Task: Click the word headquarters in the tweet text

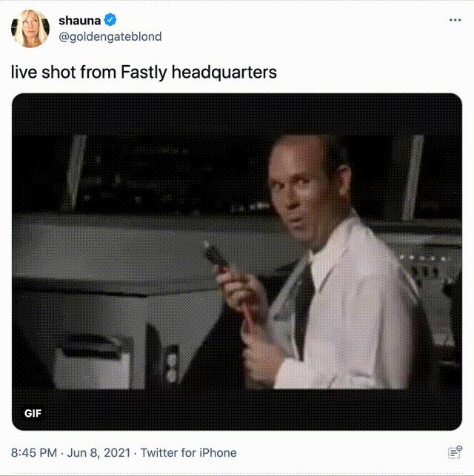Action: point(224,73)
